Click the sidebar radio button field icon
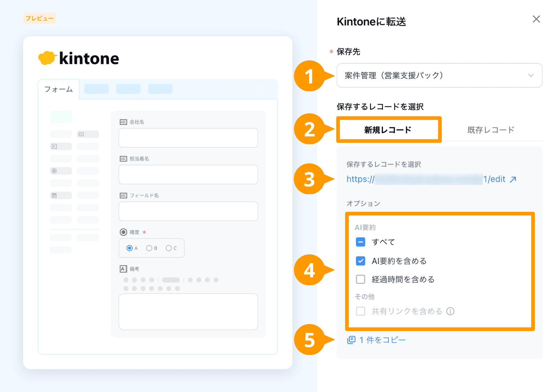 point(54,171)
